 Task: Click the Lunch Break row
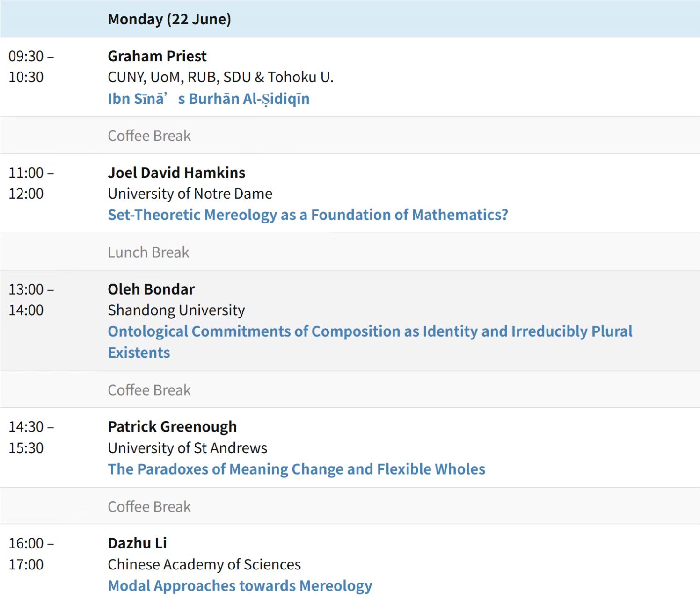350,252
